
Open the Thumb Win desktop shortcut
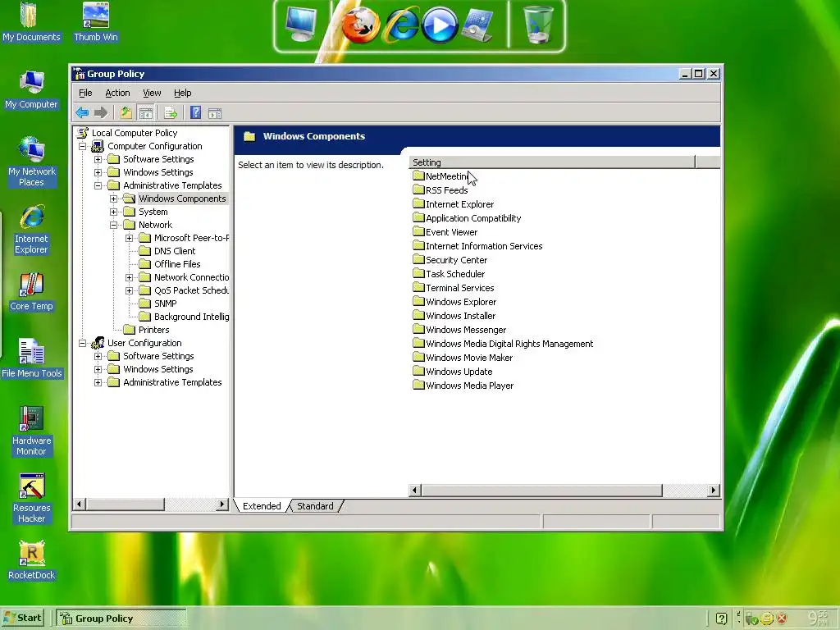pyautogui.click(x=95, y=21)
